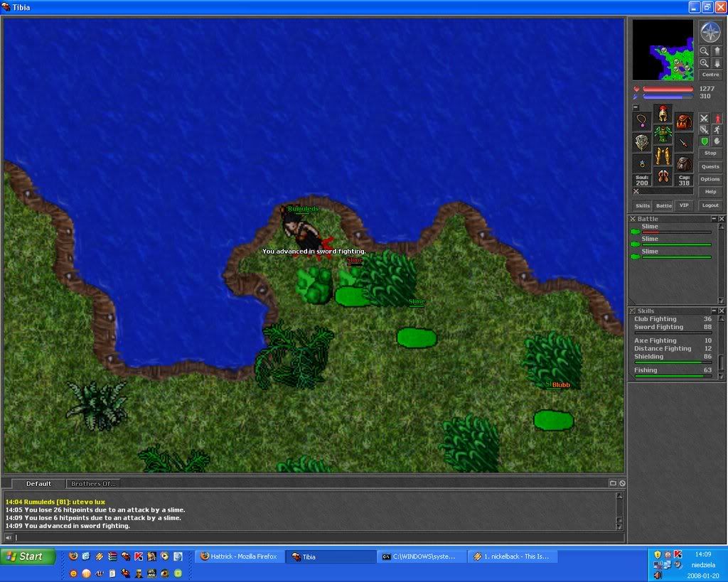Move minimap up one floor
728x582 pixels.
click(x=717, y=51)
